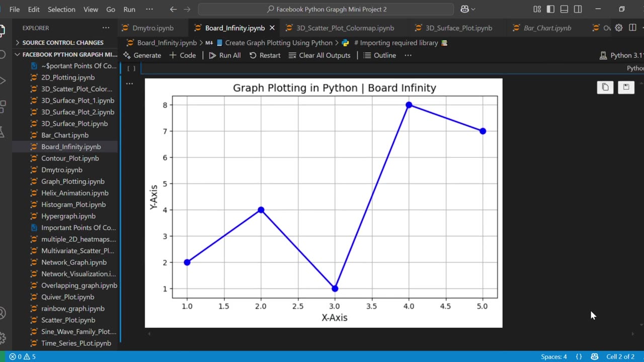Viewport: 644px width, 362px height.
Task: Open the File menu
Action: [15, 9]
